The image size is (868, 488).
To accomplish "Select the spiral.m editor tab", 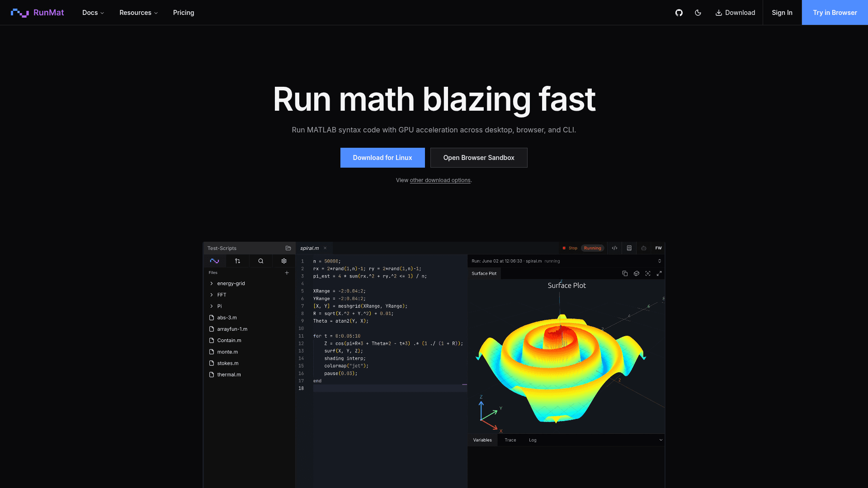I will tap(310, 248).
